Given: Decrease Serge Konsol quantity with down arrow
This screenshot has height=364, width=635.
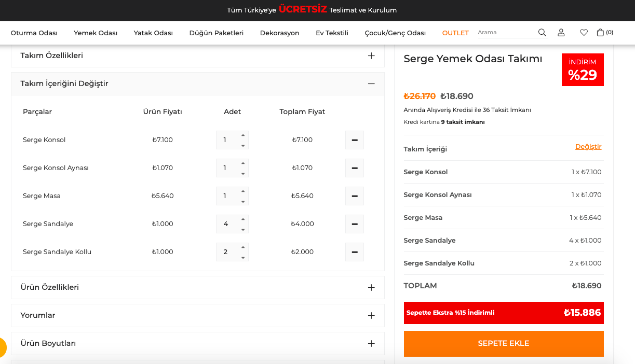Looking at the screenshot, I should point(242,146).
